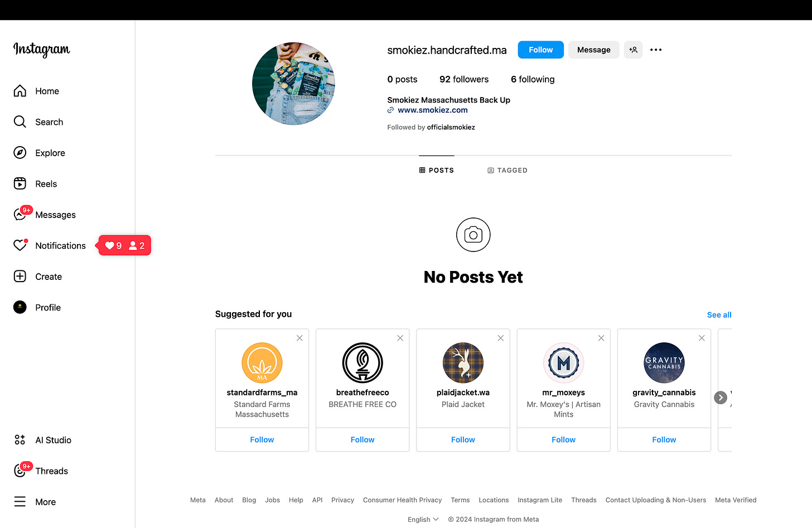The width and height of the screenshot is (812, 528).
Task: Click See all suggestions
Action: (719, 314)
